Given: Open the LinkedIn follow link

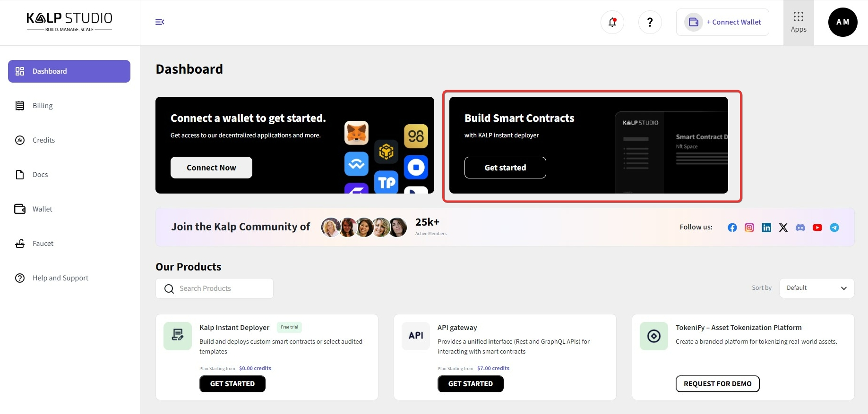Looking at the screenshot, I should point(766,228).
